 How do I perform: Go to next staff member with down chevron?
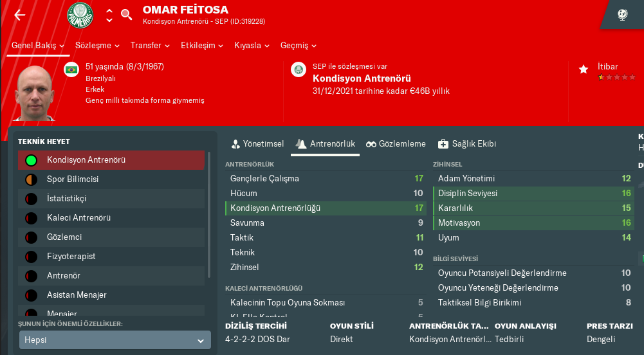click(109, 21)
